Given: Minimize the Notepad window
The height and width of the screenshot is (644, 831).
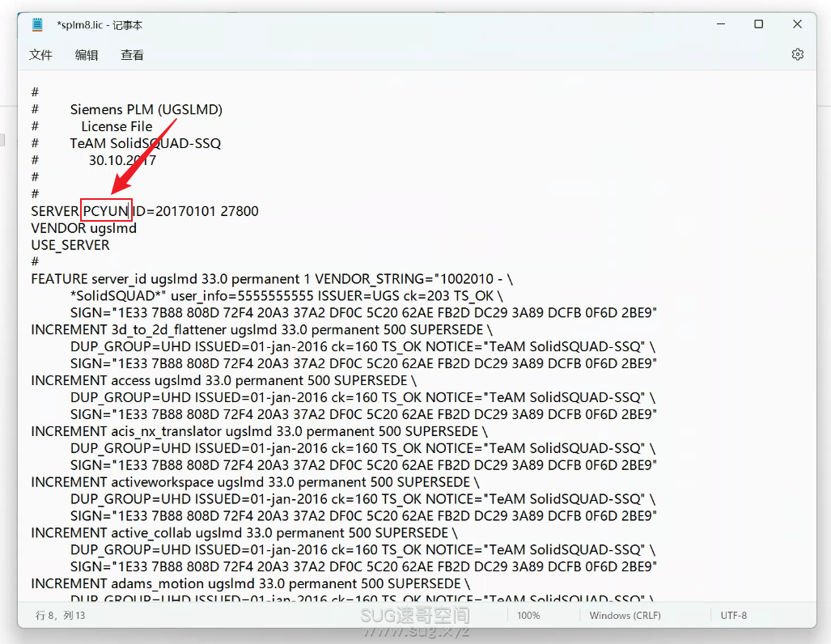Looking at the screenshot, I should click(x=721, y=24).
